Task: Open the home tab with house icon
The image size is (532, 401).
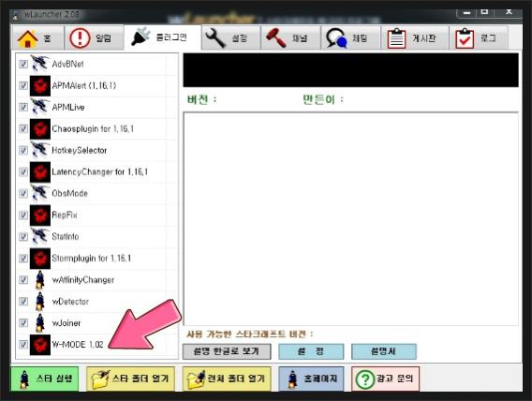Action: point(38,38)
